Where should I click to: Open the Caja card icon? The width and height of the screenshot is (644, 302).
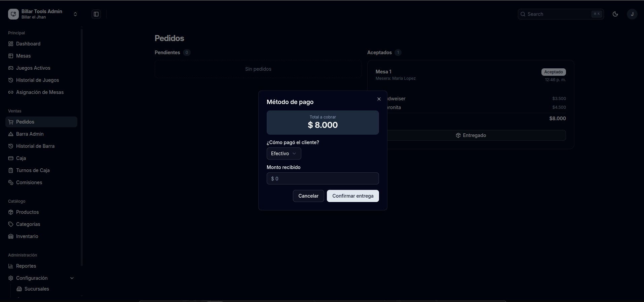tap(11, 158)
